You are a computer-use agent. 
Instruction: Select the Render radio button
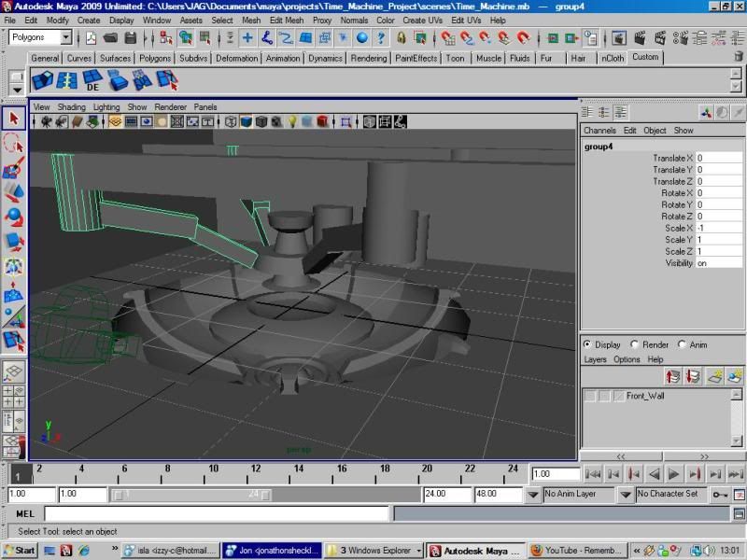[x=636, y=344]
